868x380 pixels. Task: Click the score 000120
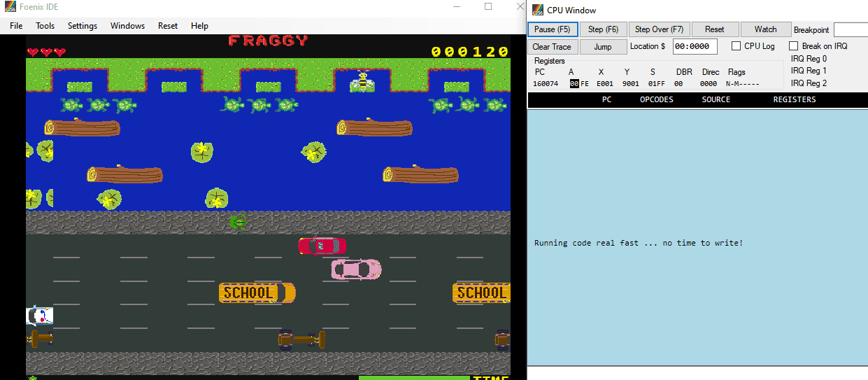[470, 52]
